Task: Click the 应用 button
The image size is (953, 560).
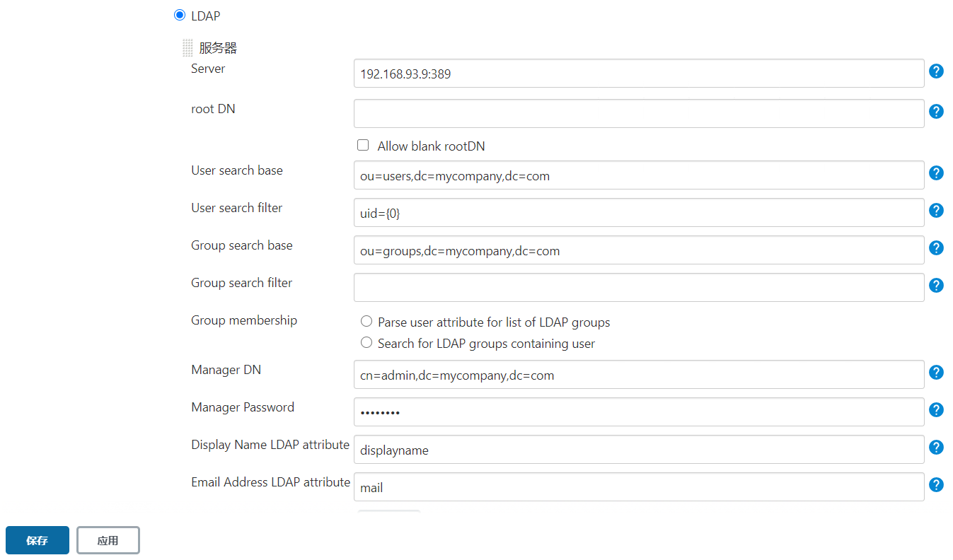Action: tap(108, 539)
